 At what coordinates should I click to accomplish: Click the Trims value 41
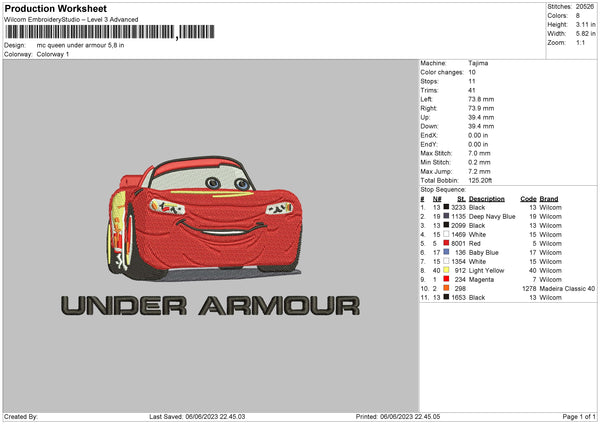(472, 90)
